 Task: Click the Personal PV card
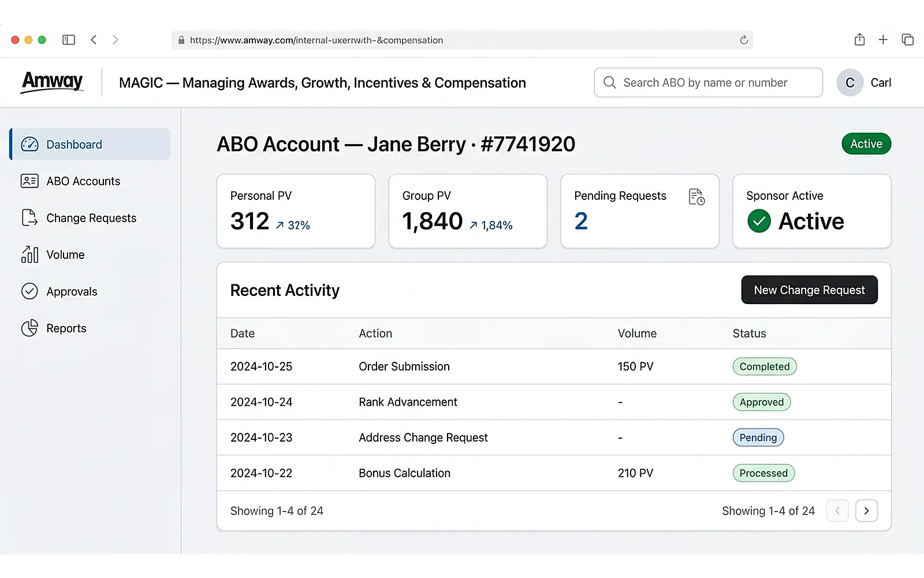[x=296, y=211]
